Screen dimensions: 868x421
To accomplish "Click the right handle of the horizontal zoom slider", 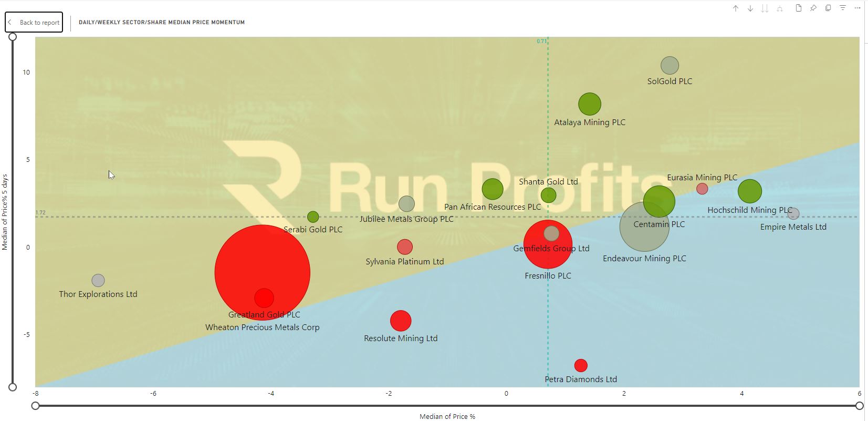I will point(859,406).
